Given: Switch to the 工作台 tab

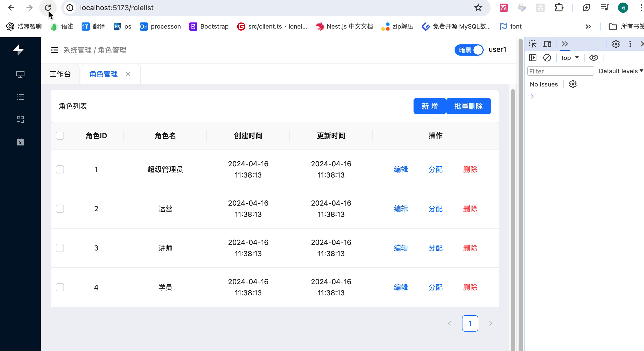Looking at the screenshot, I should click(x=60, y=74).
